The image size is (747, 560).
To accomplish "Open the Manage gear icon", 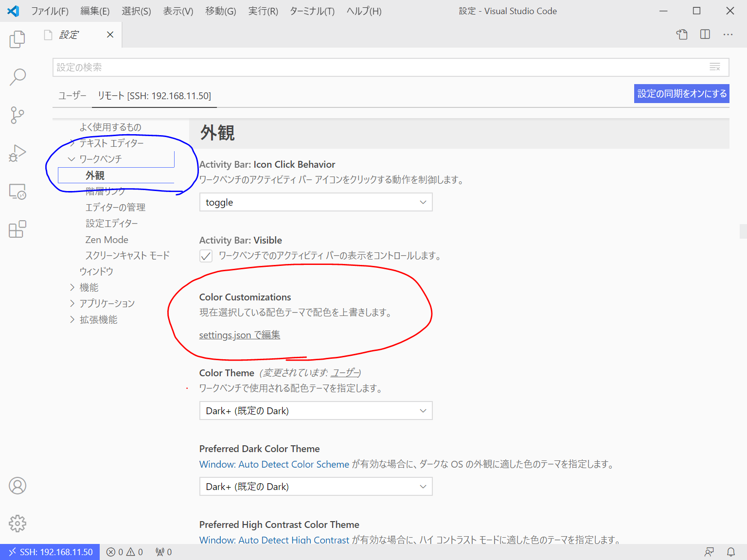I will (18, 524).
